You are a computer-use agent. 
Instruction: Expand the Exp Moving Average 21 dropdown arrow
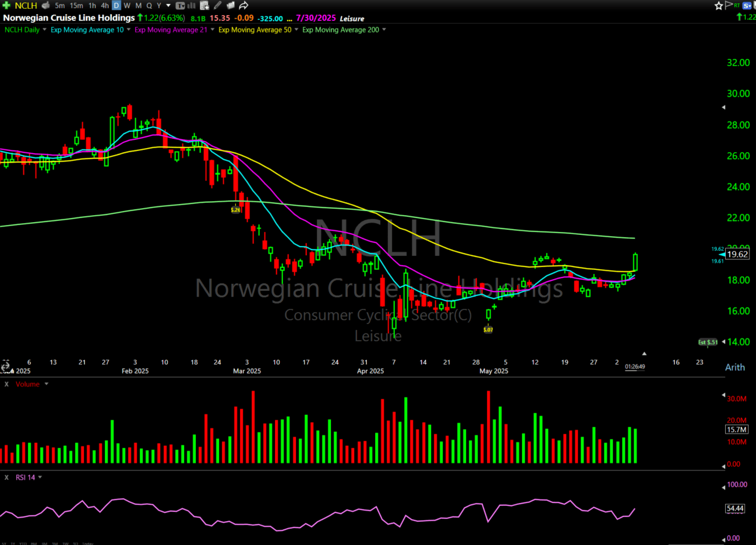[x=212, y=30]
